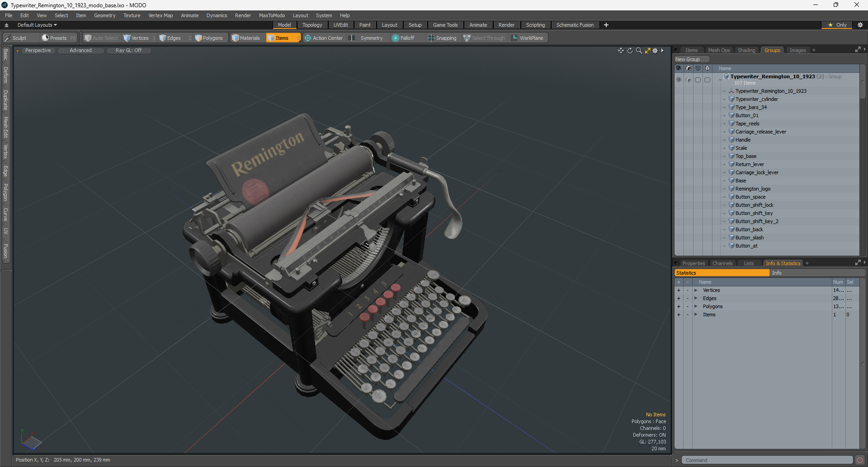Switch to the Topology layout tab
This screenshot has width=868, height=467.
[312, 25]
